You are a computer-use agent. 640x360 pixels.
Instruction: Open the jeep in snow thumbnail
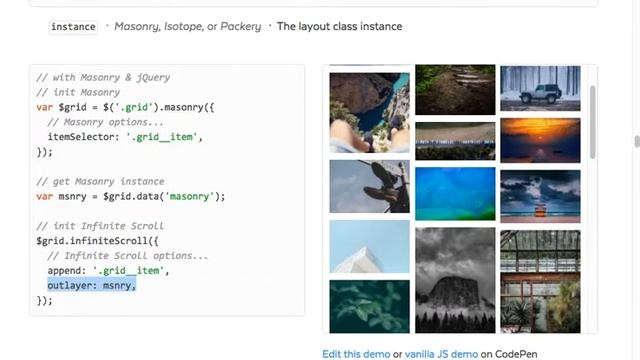[540, 88]
